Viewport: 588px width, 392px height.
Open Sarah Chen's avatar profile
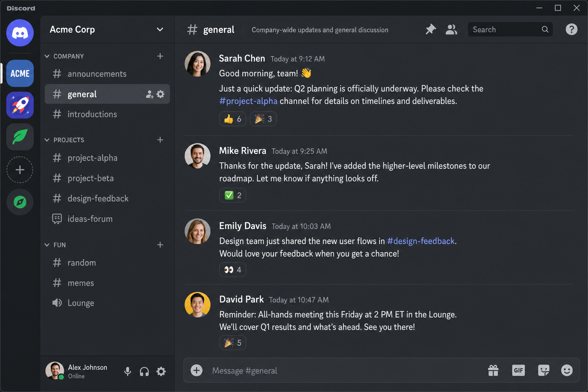pyautogui.click(x=198, y=64)
